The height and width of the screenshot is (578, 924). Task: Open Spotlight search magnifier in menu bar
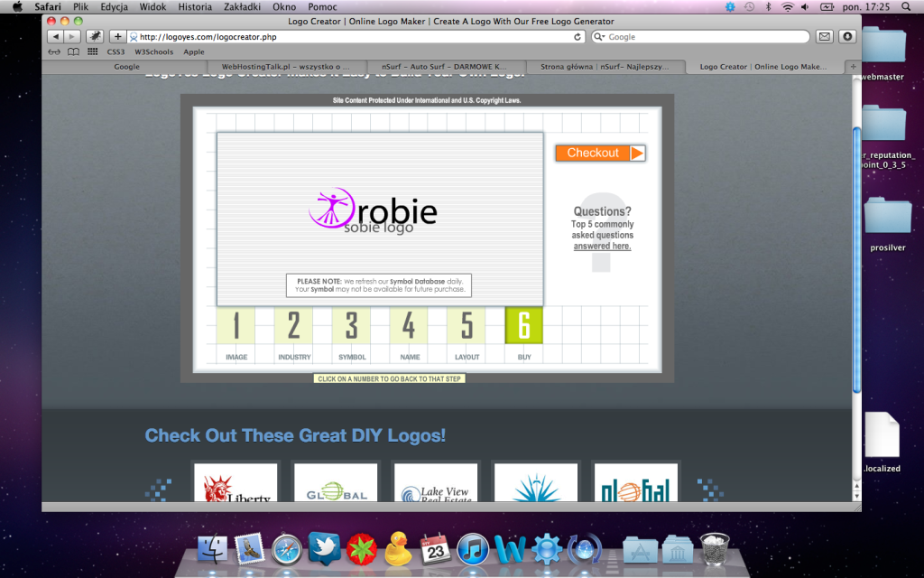pos(906,6)
